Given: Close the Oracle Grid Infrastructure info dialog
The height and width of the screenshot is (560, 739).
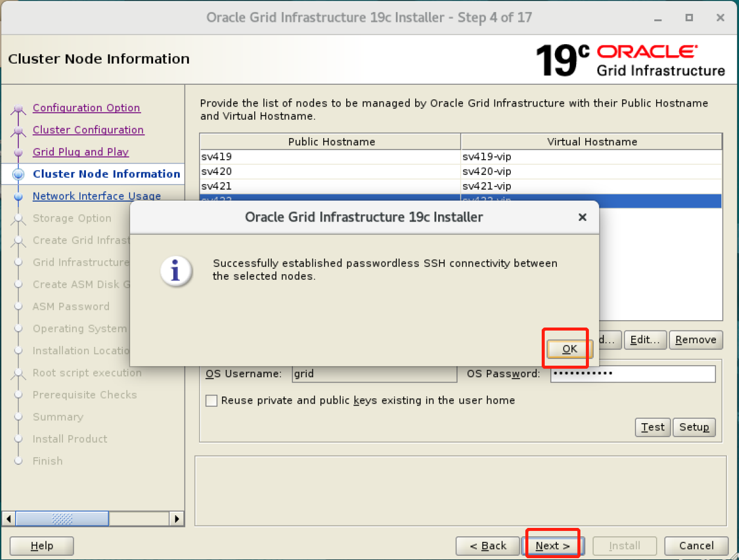Looking at the screenshot, I should tap(582, 217).
